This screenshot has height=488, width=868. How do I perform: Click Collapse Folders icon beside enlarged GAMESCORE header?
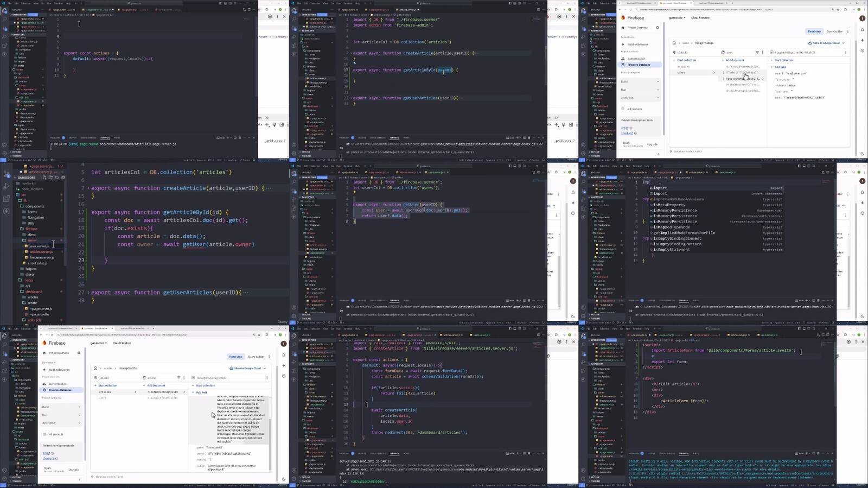[62, 178]
